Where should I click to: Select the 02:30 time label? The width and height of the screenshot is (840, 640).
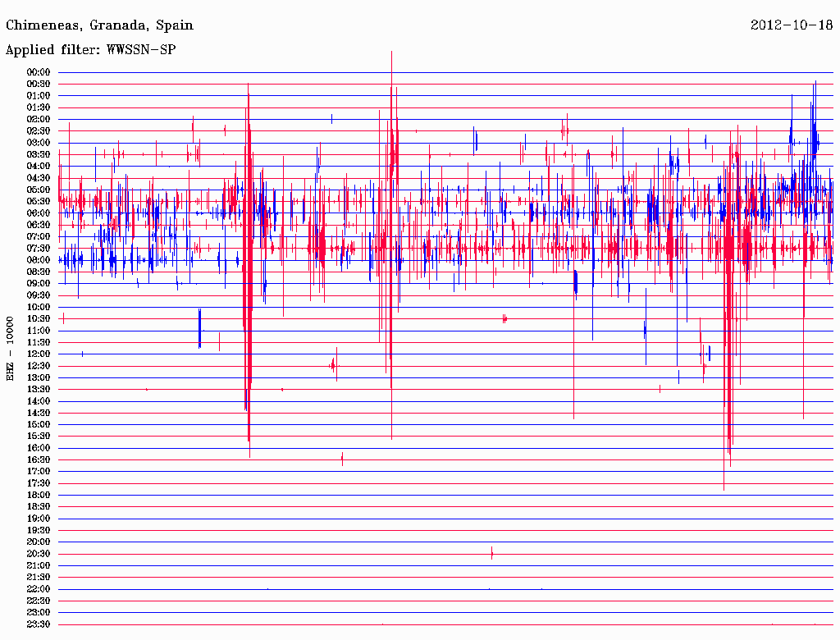(38, 131)
